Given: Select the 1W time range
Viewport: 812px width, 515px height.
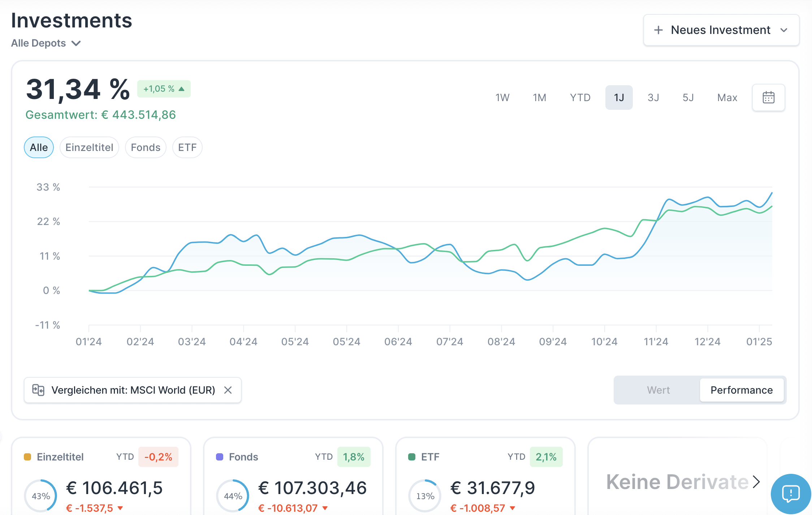Looking at the screenshot, I should click(502, 98).
